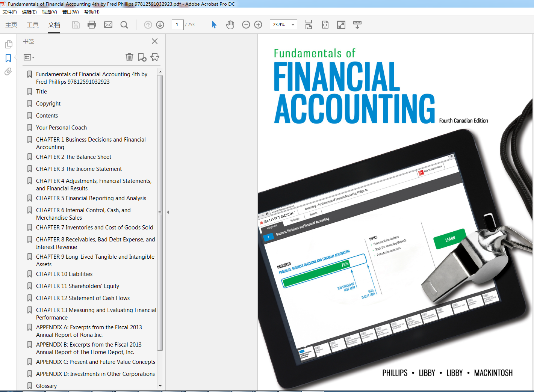This screenshot has height=392, width=534.
Task: Open bookmark options dropdown menu
Action: (x=29, y=57)
